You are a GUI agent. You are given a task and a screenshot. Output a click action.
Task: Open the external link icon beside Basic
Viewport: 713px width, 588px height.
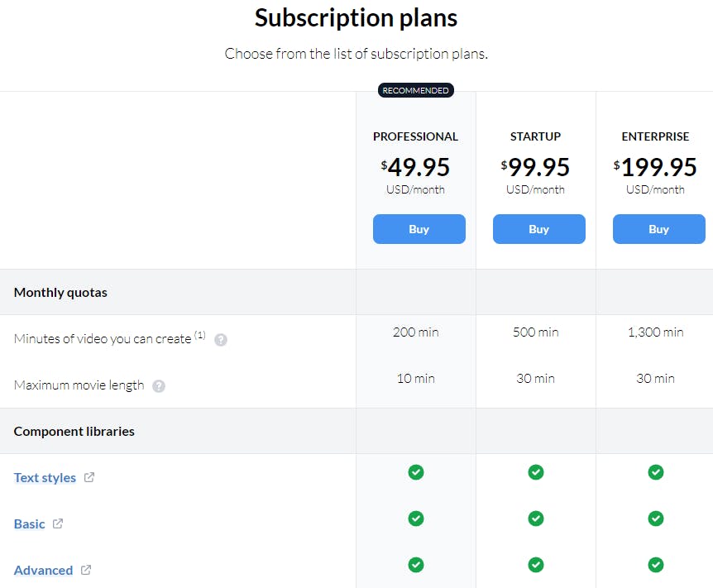pyautogui.click(x=58, y=523)
